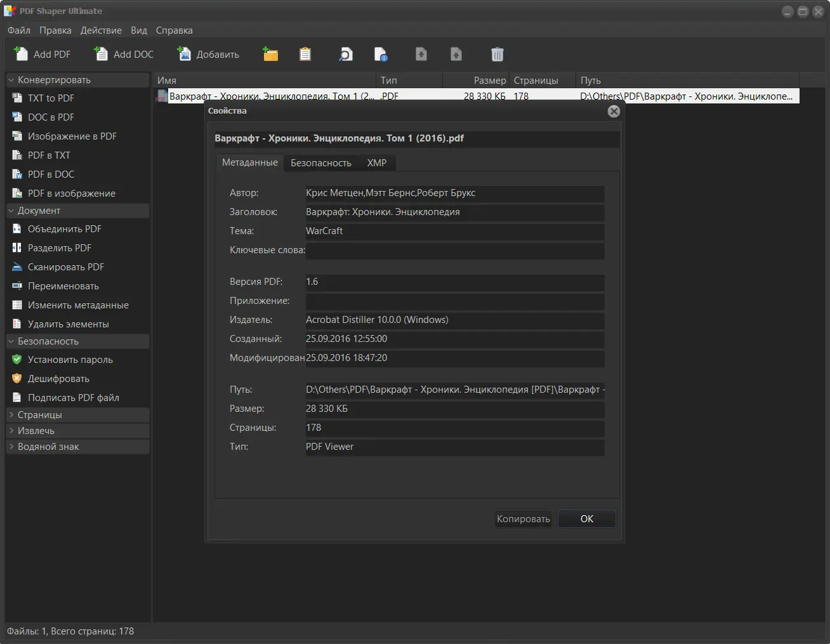The width and height of the screenshot is (830, 644).
Task: Click the paste clipboard toolbar icon
Action: pyautogui.click(x=305, y=54)
